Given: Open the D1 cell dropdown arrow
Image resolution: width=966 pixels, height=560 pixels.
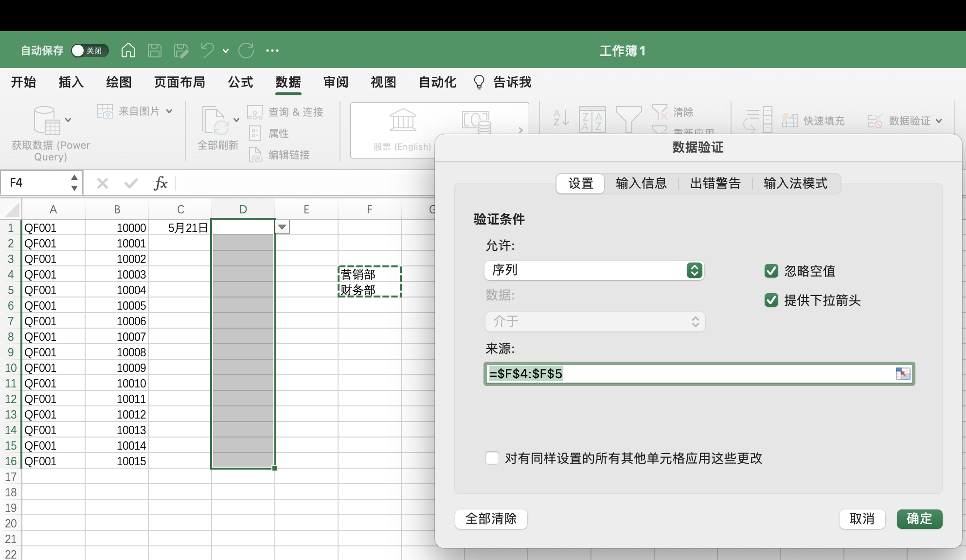Looking at the screenshot, I should 282,227.
